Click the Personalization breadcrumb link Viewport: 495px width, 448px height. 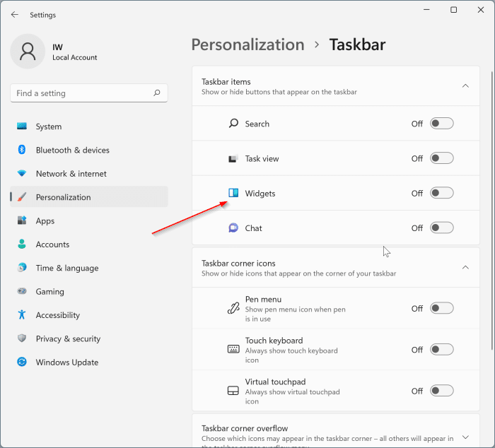coord(248,45)
